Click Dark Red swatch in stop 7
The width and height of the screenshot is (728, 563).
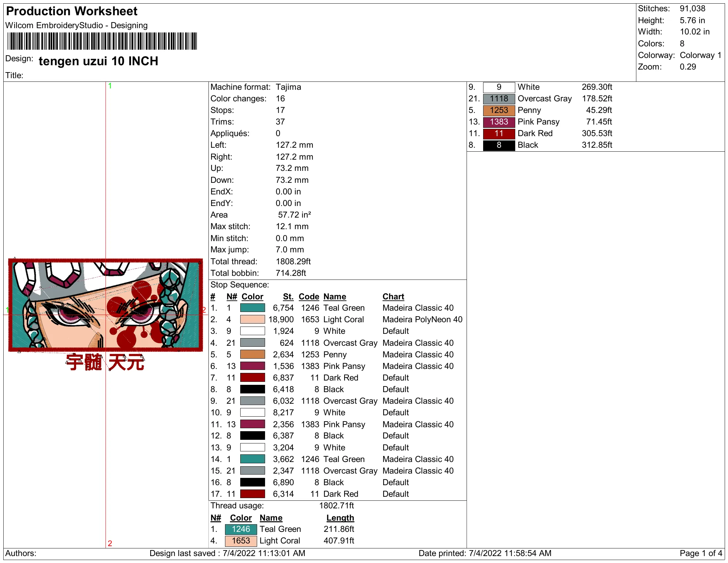click(x=253, y=378)
